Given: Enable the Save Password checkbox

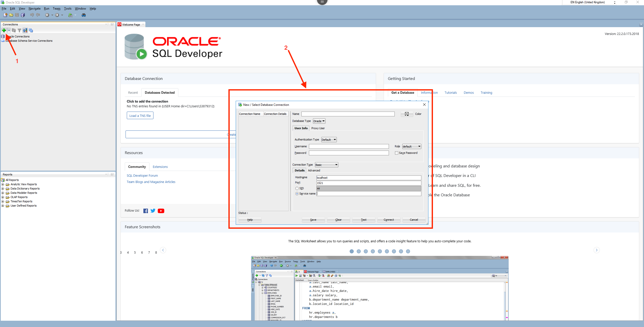Looking at the screenshot, I should coord(396,153).
